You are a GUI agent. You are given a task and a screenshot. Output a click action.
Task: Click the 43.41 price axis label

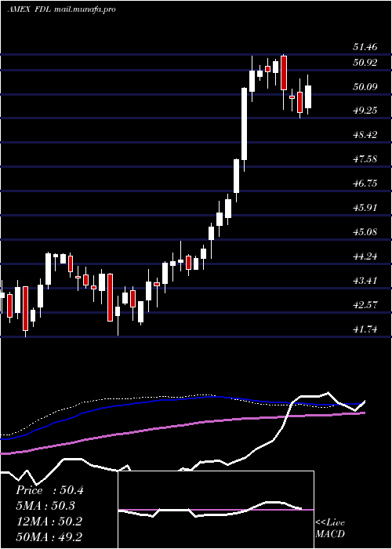pos(365,281)
